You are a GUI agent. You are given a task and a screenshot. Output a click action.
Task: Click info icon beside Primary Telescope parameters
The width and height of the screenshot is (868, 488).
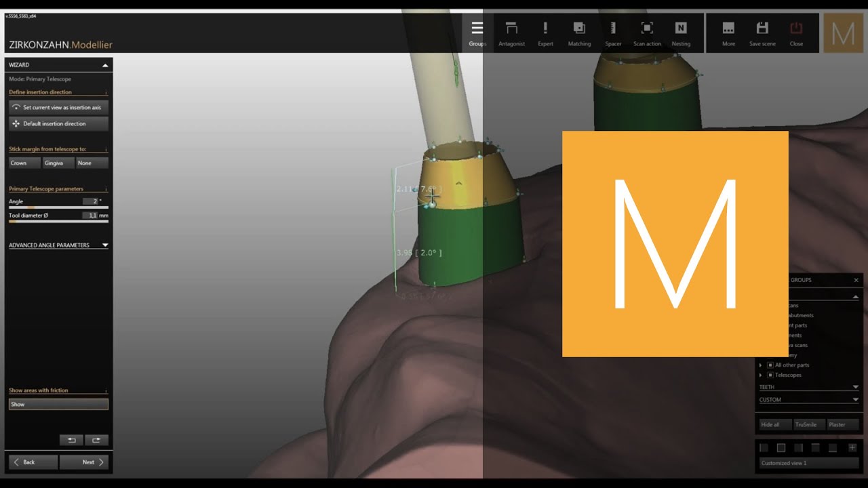(106, 189)
